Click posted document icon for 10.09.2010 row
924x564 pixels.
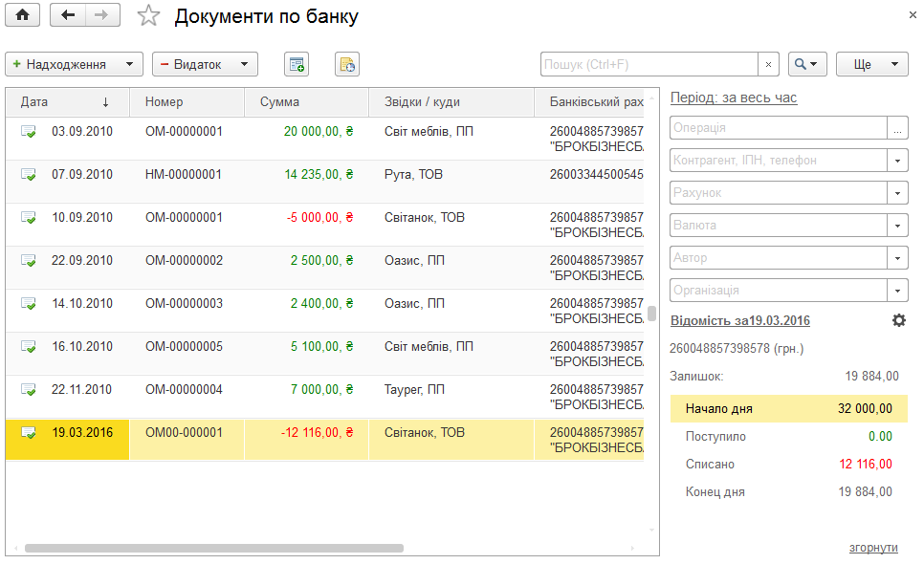coord(29,218)
